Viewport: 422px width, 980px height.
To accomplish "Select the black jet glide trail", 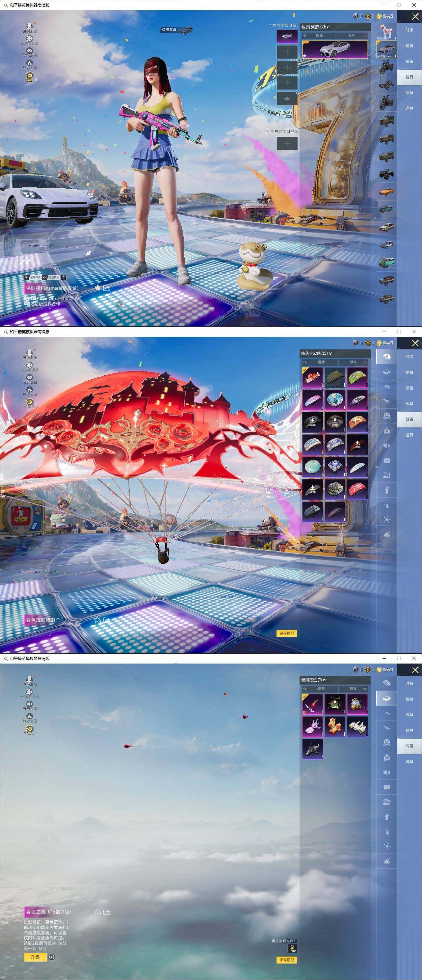I will click(x=312, y=749).
